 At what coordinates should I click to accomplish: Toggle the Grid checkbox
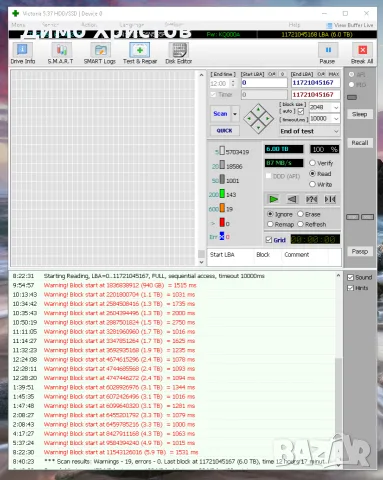(269, 240)
